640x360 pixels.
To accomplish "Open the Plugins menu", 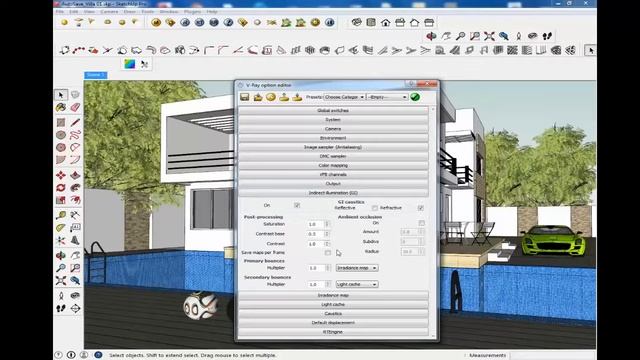I will tap(192, 11).
